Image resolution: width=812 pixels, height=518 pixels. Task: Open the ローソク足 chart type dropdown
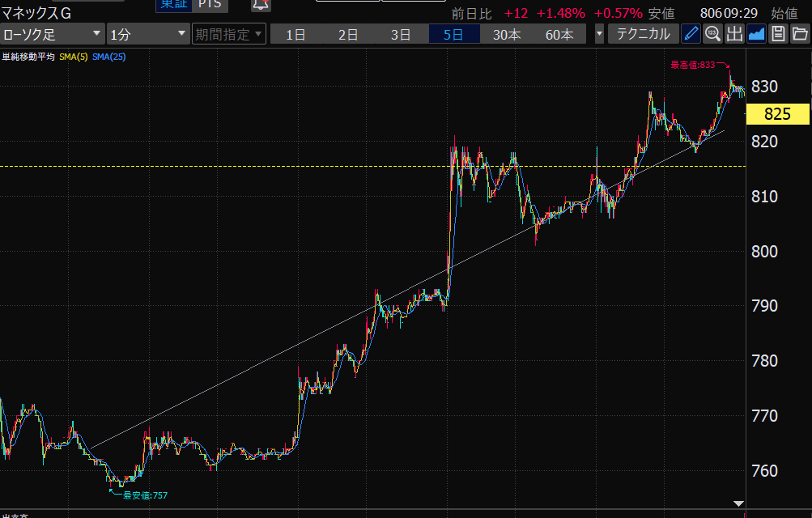pos(53,34)
